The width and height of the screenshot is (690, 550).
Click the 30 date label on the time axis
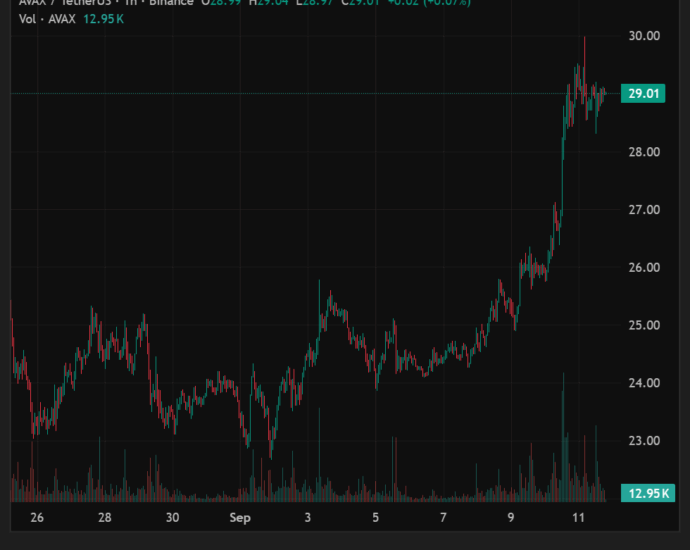[x=172, y=518]
